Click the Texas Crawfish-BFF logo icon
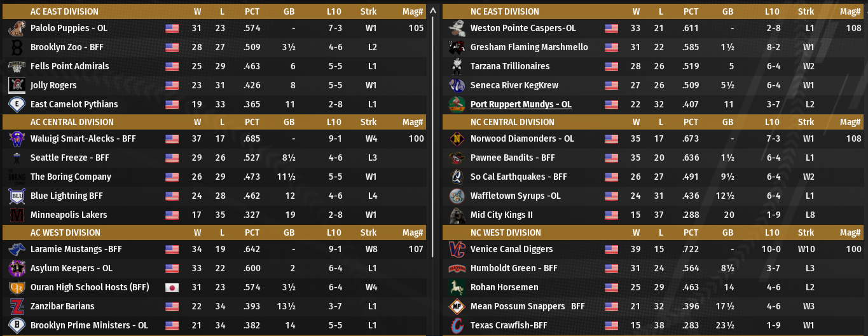The width and height of the screenshot is (868, 336). pos(457,326)
